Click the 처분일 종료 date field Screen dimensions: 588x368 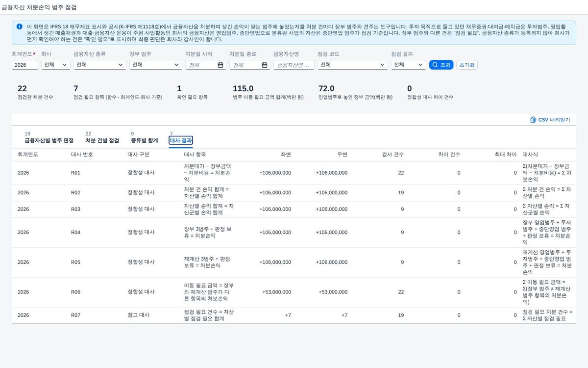250,65
